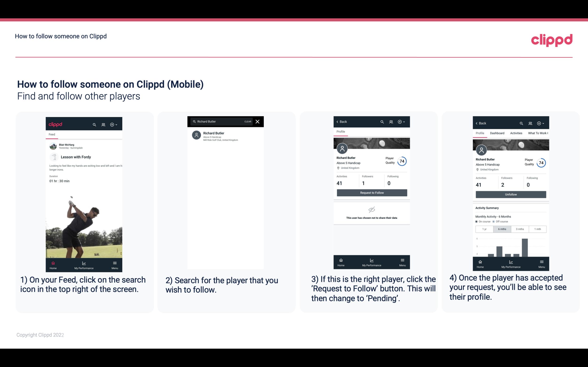588x367 pixels.
Task: Select the Dashboard tab on player screen
Action: (497, 133)
